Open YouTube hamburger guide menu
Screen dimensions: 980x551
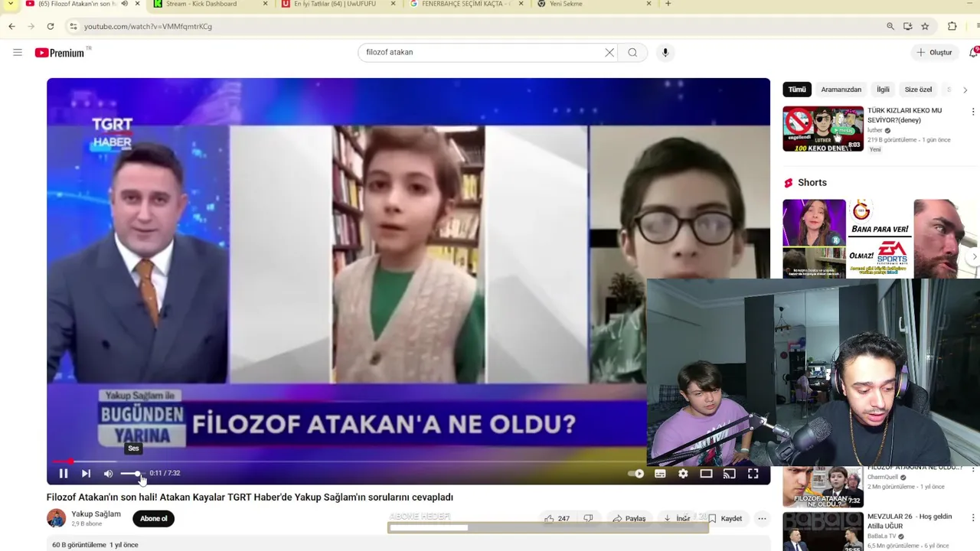18,52
